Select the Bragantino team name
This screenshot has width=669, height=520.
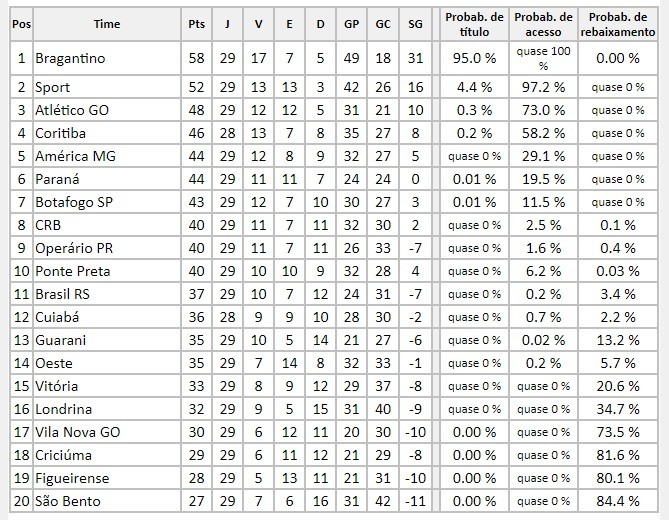tap(70, 58)
